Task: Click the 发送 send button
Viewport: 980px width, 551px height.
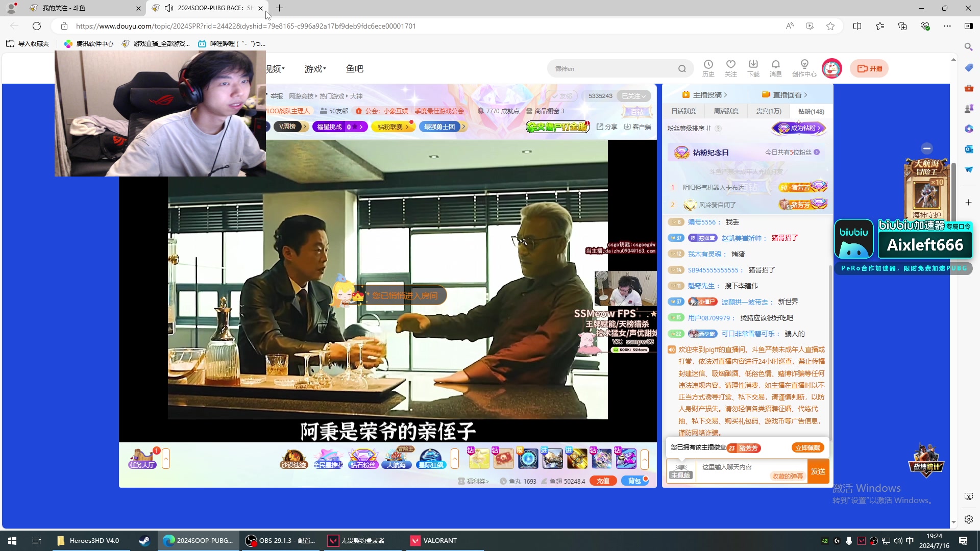Action: click(818, 471)
